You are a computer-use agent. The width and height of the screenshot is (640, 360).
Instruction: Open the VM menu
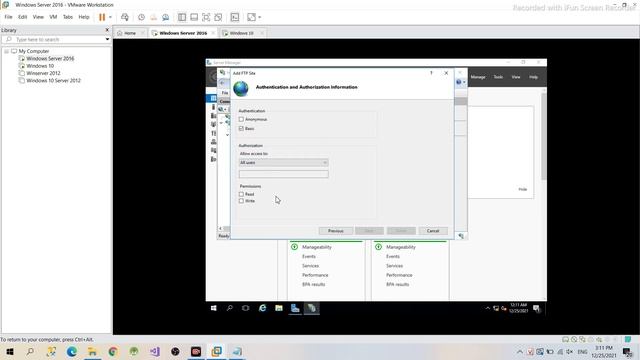click(53, 17)
